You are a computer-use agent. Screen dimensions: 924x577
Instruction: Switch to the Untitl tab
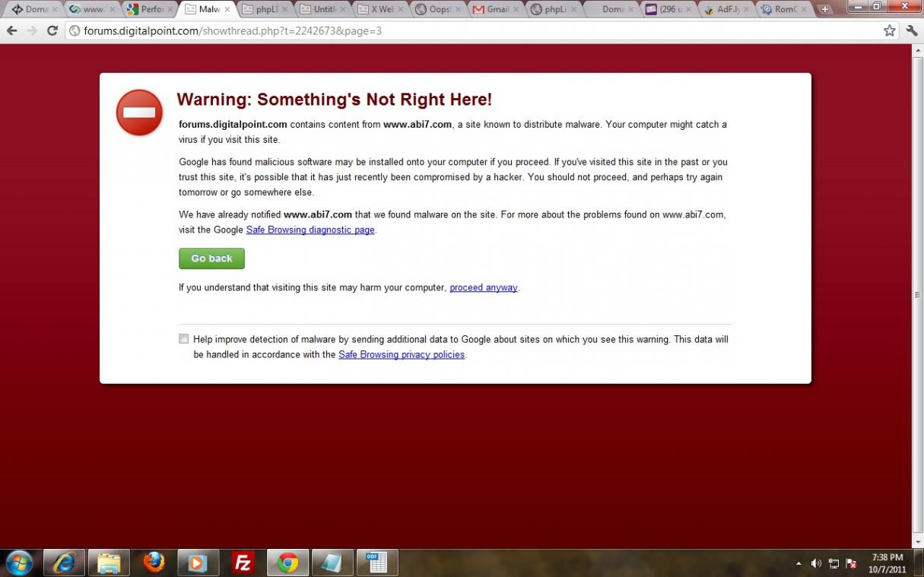click(322, 10)
